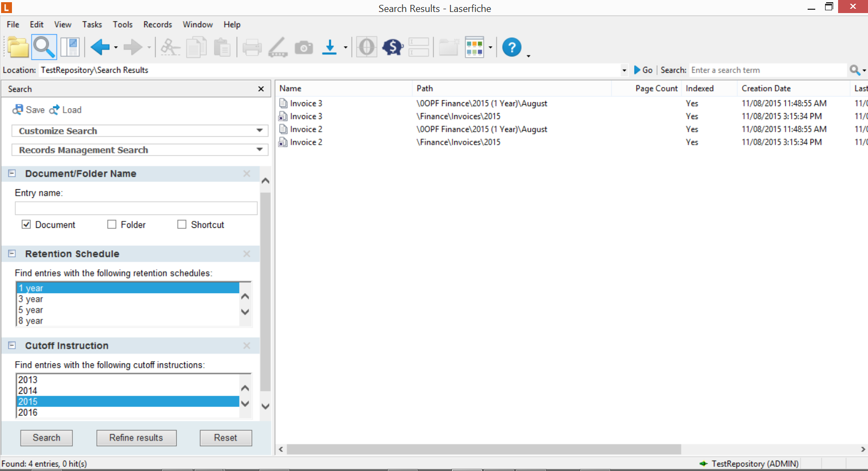Click the blue Back arrow
The width and height of the screenshot is (868, 471).
coord(100,47)
